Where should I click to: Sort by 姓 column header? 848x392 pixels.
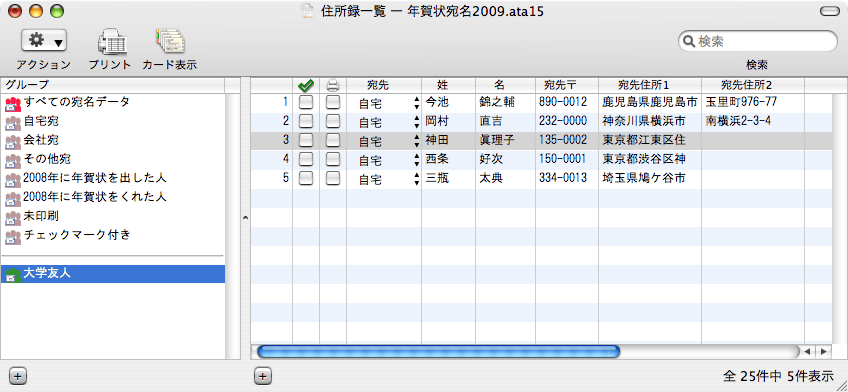tap(449, 85)
